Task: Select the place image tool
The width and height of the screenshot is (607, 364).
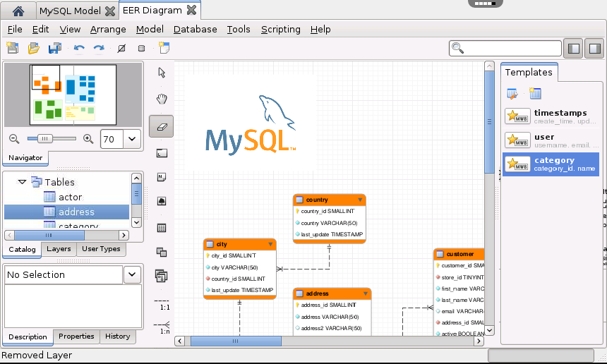Action: [162, 202]
